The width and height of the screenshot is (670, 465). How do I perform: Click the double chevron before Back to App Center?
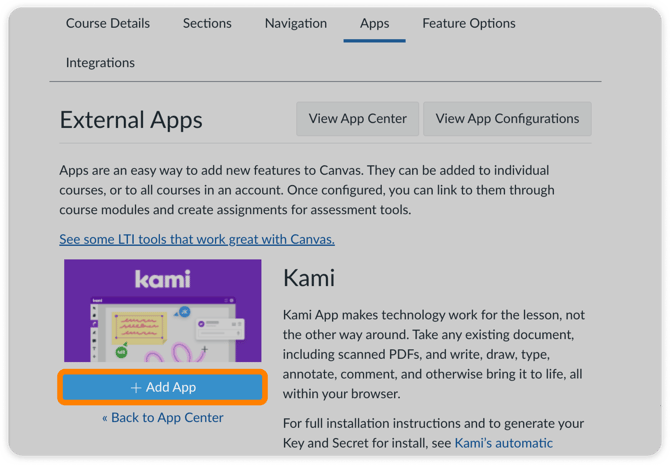point(105,418)
